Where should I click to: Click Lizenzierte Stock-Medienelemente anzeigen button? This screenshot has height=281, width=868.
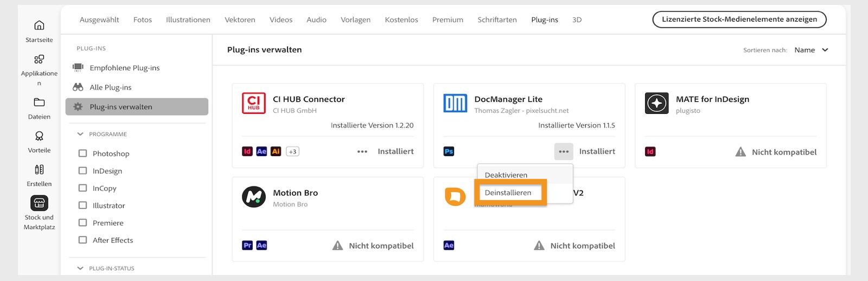739,20
